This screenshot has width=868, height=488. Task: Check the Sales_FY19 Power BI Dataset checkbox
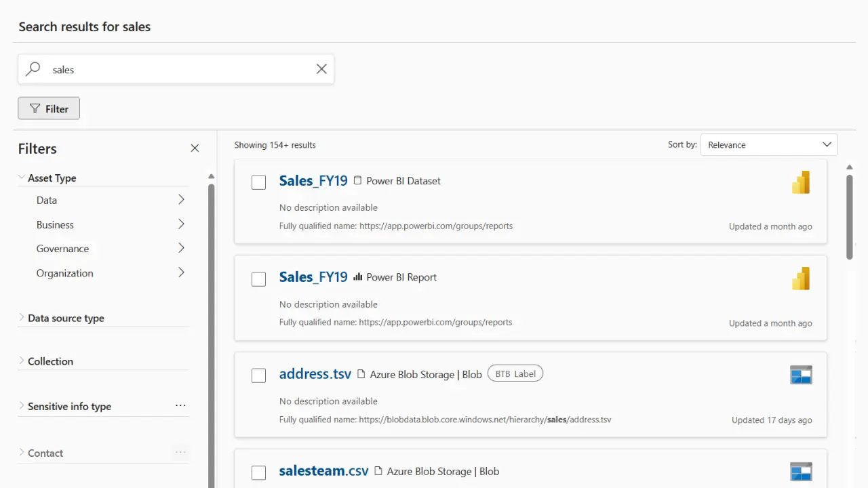pyautogui.click(x=258, y=182)
